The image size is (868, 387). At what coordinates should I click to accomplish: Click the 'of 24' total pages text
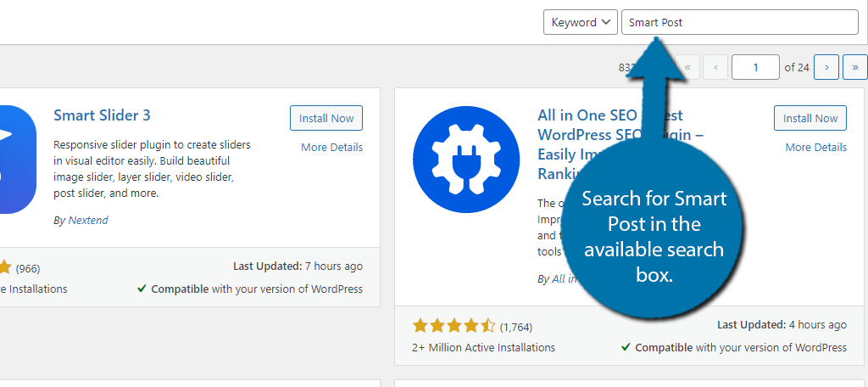tap(797, 67)
